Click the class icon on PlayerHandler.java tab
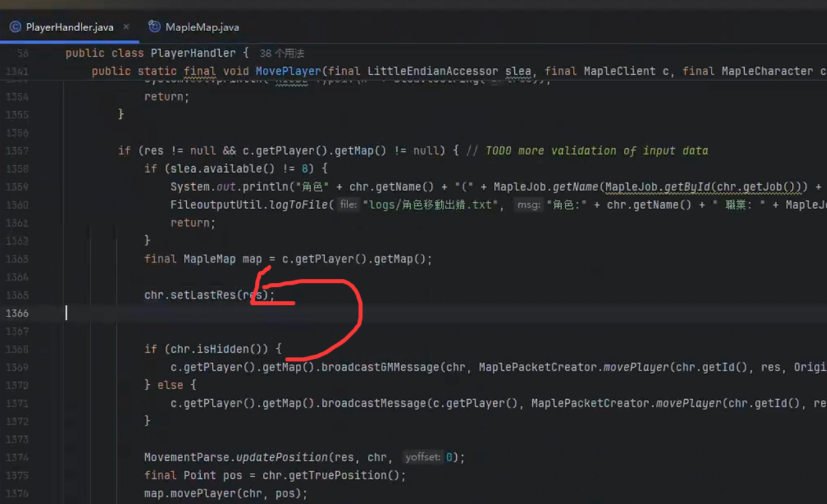The width and height of the screenshot is (827, 504). coord(15,27)
